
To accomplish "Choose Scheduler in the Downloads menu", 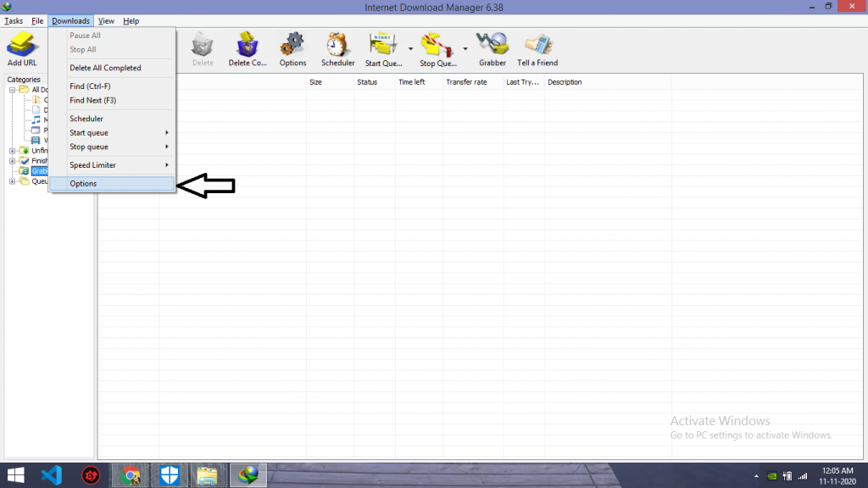I will pyautogui.click(x=113, y=119).
